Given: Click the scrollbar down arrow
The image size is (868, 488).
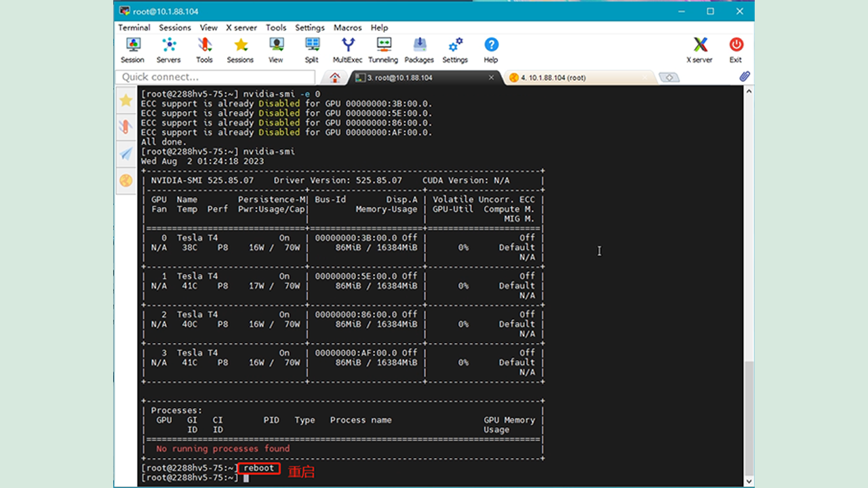Looking at the screenshot, I should click(x=749, y=481).
